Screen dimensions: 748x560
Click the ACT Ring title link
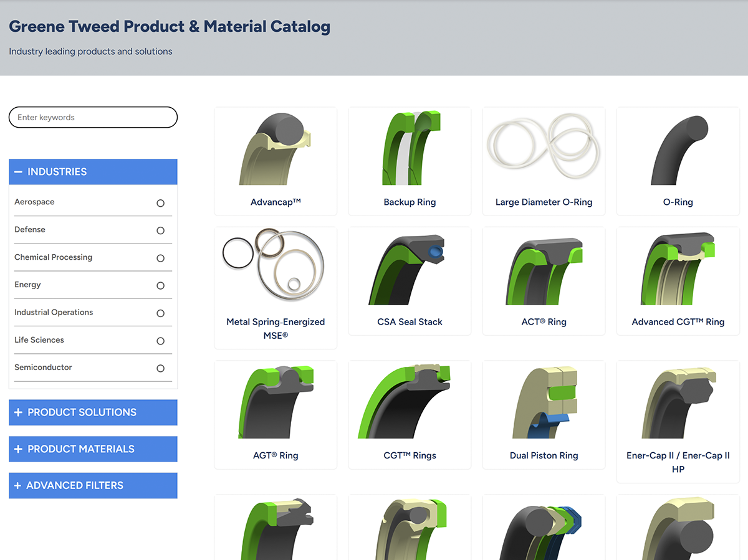coord(544,322)
